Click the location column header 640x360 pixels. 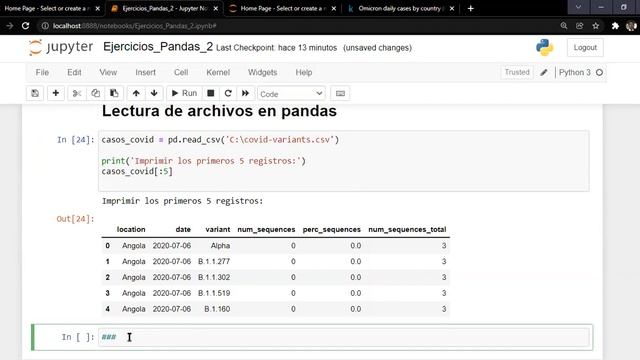[131, 229]
